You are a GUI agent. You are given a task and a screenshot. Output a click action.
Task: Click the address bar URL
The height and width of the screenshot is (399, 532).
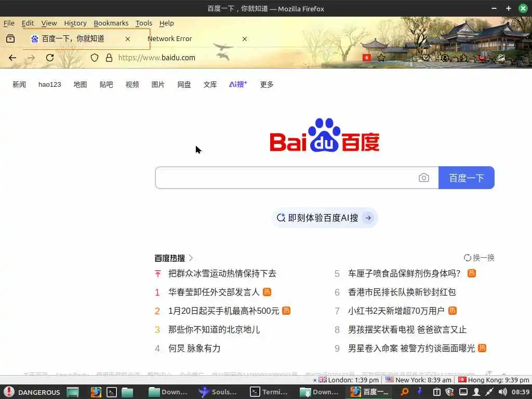(x=157, y=58)
